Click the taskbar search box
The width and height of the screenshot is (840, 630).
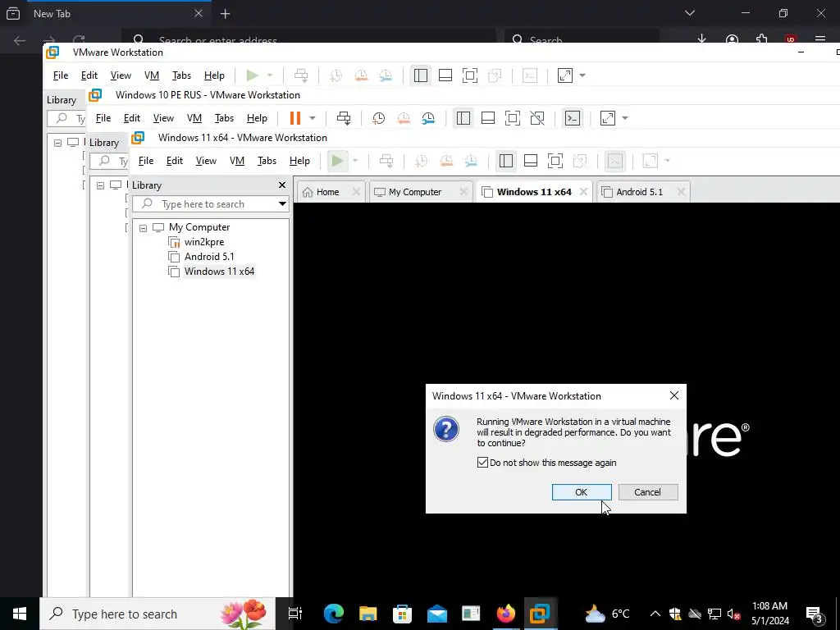coord(157,614)
